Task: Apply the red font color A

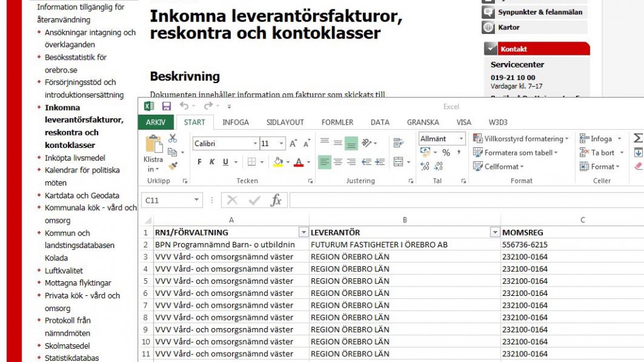Action: (299, 162)
